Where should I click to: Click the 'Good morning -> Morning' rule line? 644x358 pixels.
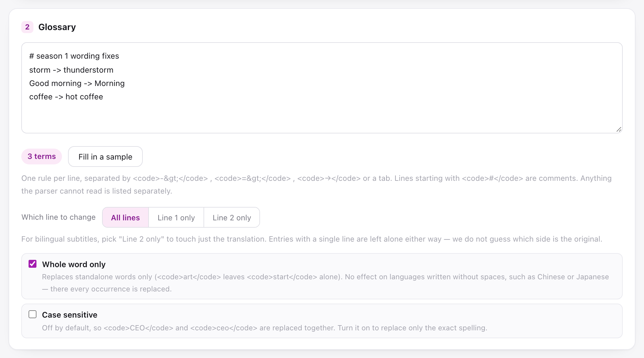(77, 83)
